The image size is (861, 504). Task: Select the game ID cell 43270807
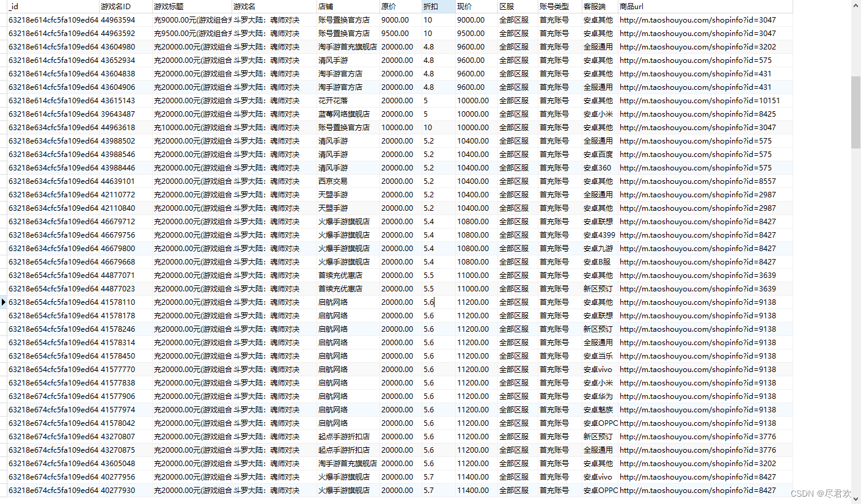[125, 437]
